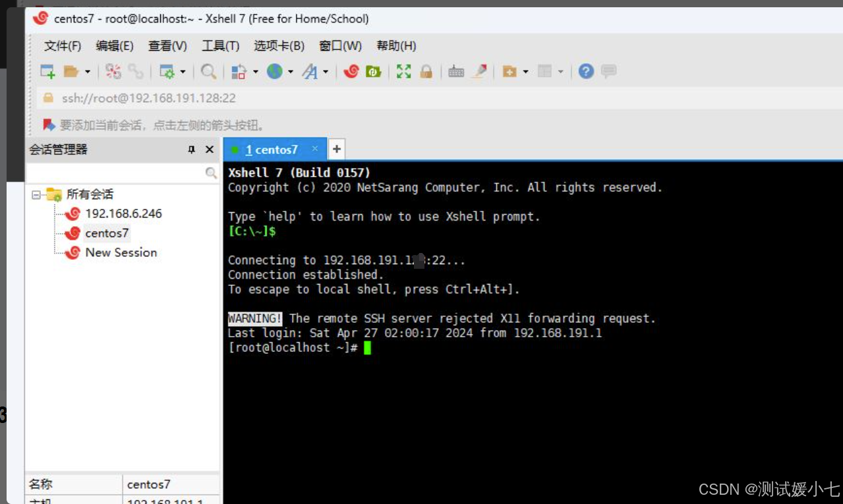
Task: Open the 查看(V) menu
Action: (x=167, y=46)
